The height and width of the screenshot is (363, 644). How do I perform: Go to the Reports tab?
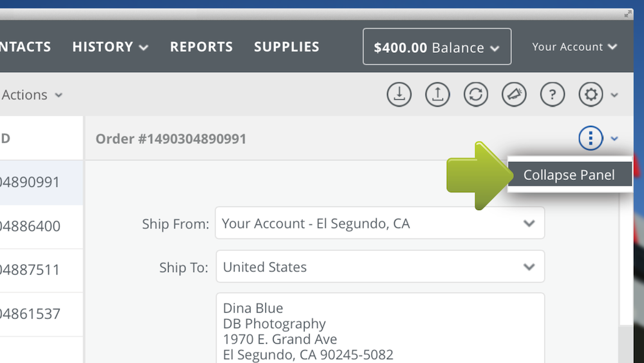(201, 46)
